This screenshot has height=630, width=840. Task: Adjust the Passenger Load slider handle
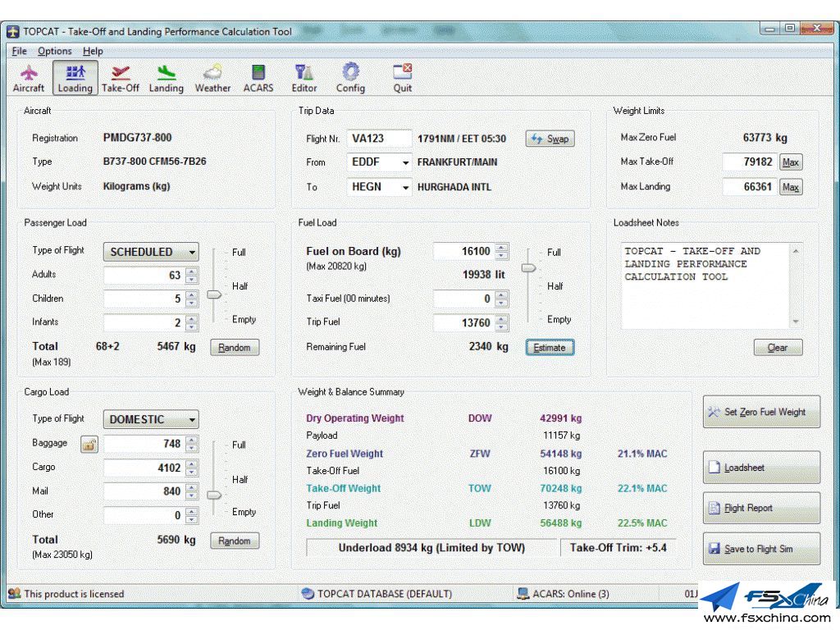pyautogui.click(x=214, y=294)
